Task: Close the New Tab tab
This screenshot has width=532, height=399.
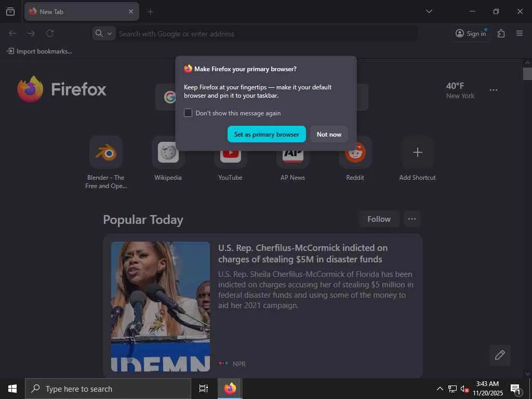Action: tap(130, 11)
